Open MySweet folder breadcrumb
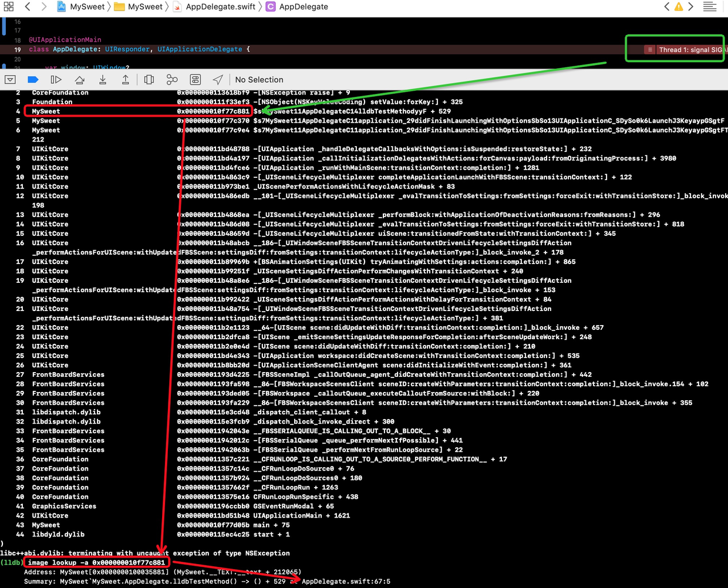 (138, 6)
